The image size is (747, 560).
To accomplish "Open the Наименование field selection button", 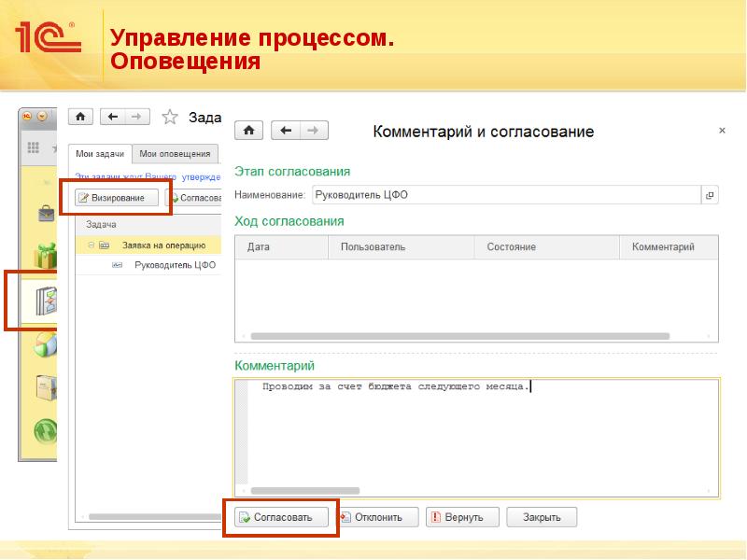I will (x=710, y=195).
